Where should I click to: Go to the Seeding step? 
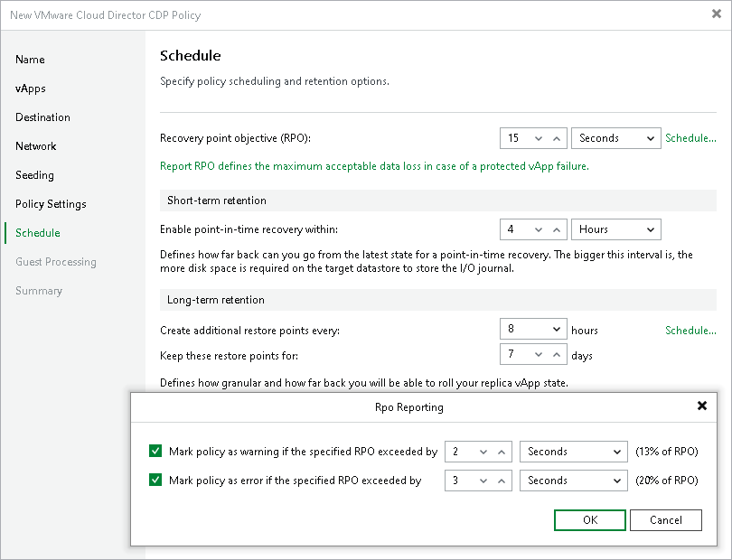pos(34,175)
